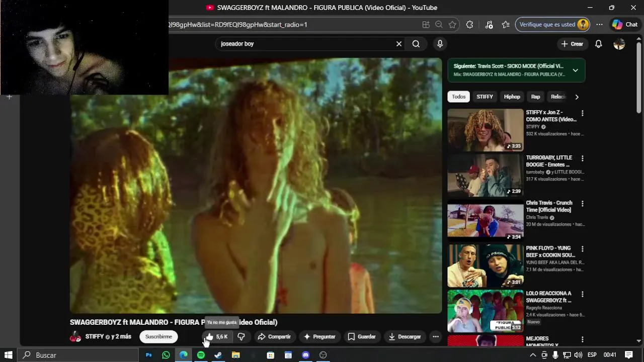Show more filter chips with the arrow
Viewport: 644px width, 362px height.
tap(577, 97)
